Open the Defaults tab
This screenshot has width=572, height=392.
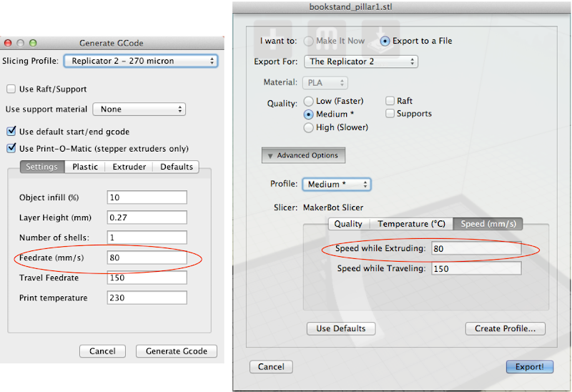point(176,167)
